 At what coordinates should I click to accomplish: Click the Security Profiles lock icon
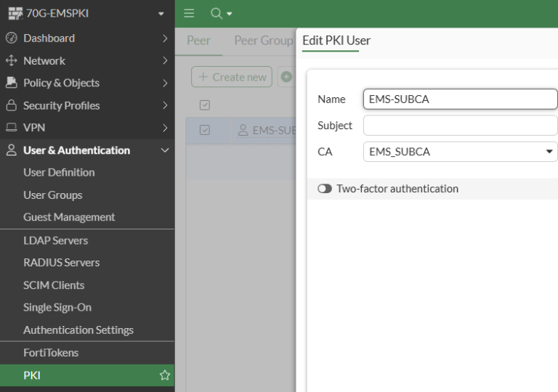[12, 105]
